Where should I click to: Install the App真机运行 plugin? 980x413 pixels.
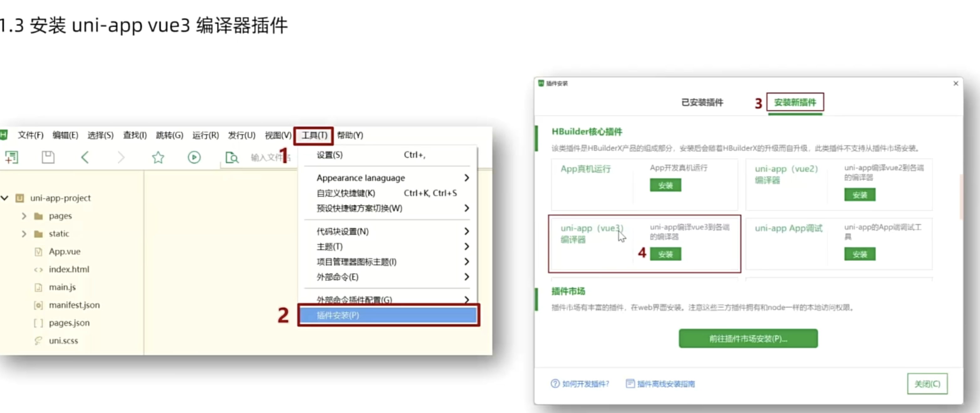click(x=665, y=186)
